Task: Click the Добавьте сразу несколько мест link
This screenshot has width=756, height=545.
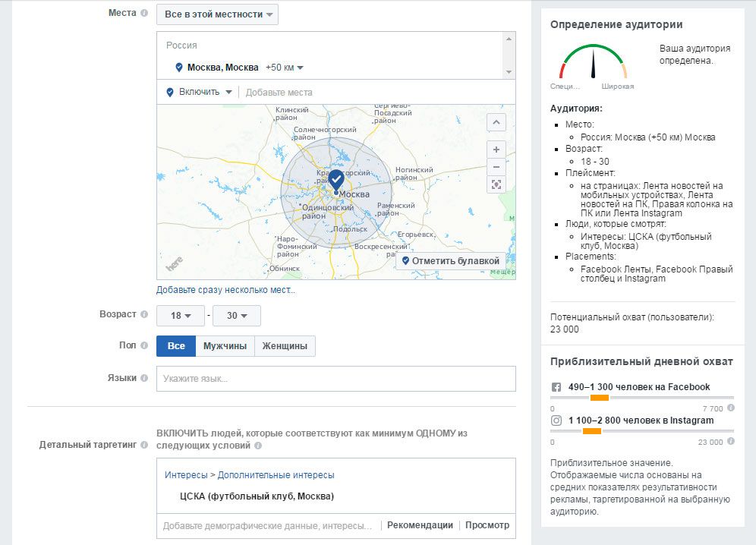Action: pos(226,290)
